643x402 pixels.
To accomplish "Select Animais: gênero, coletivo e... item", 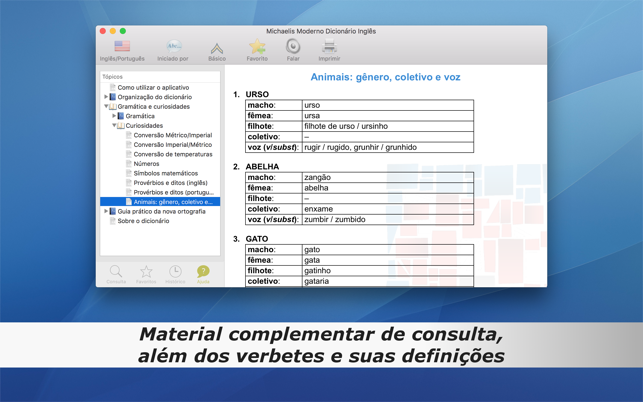I will coord(160,201).
